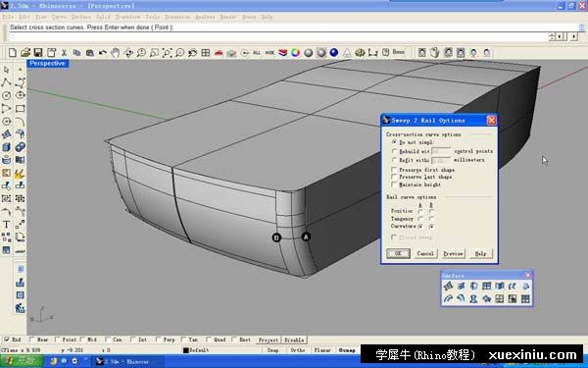Image resolution: width=588 pixels, height=368 pixels.
Task: Select Rebuild with control points radio
Action: click(x=394, y=151)
